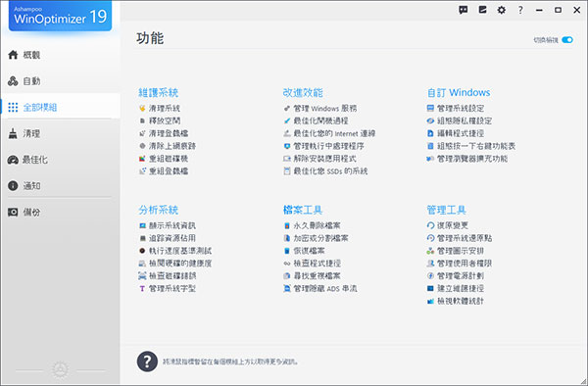588x386 pixels.
Task: Open the 管理執行中處理程序 module
Action: coord(328,146)
